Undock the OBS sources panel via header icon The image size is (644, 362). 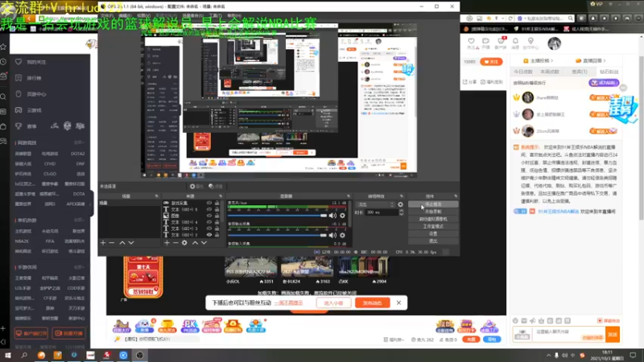click(220, 196)
